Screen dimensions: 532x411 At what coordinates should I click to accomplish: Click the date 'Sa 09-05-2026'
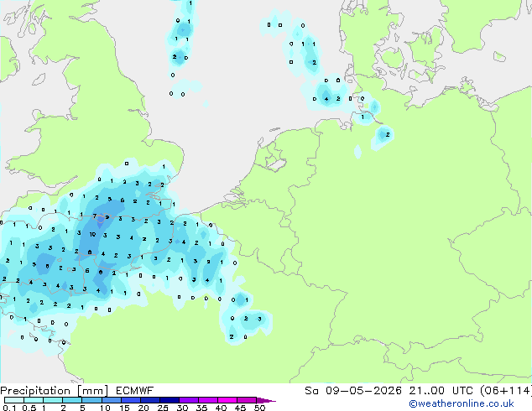[353, 391]
